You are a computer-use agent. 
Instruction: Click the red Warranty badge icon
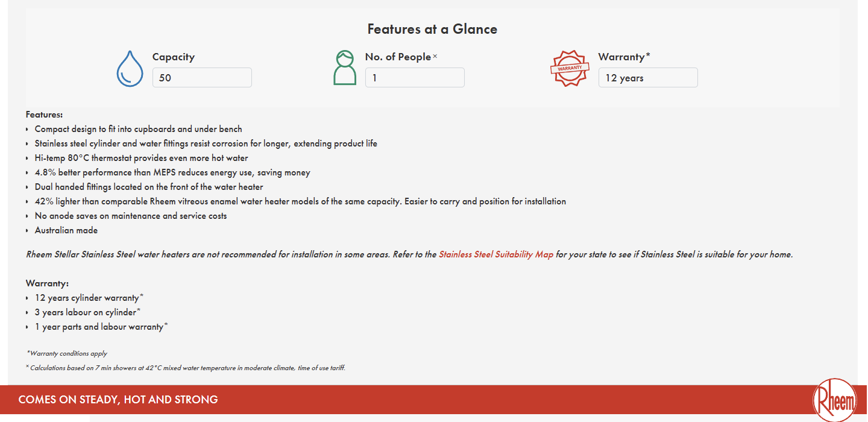click(570, 68)
